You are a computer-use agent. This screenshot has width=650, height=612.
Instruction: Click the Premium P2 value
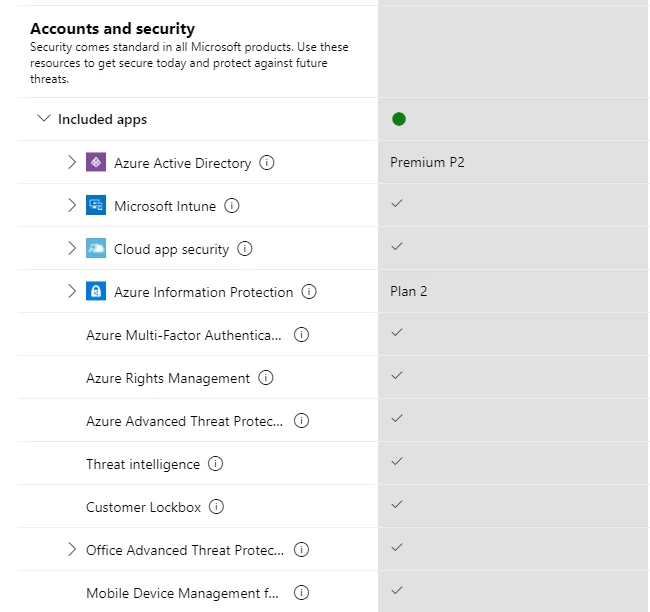(x=427, y=162)
